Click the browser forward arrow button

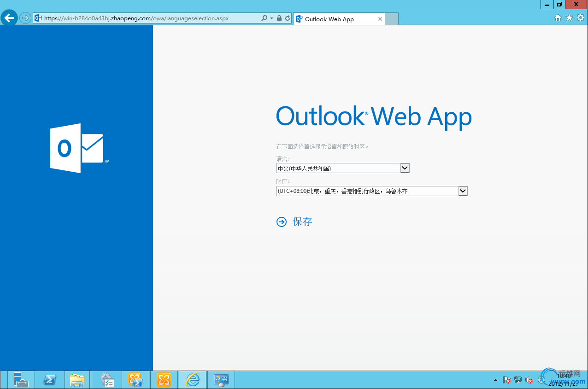(x=25, y=18)
